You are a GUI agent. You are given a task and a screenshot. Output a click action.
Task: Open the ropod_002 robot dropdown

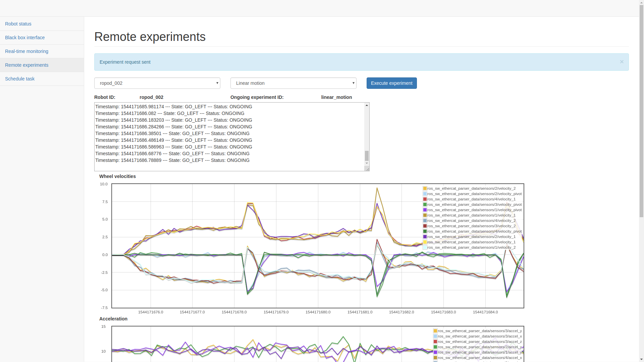tap(157, 83)
